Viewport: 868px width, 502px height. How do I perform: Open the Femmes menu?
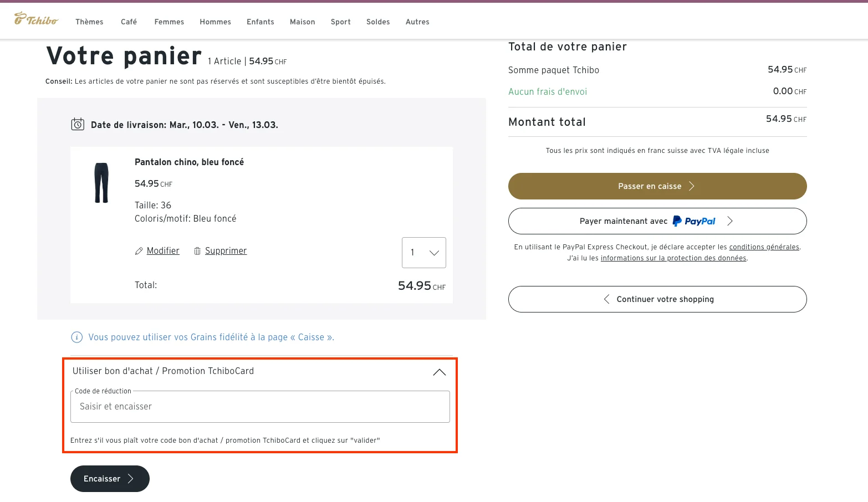click(169, 22)
